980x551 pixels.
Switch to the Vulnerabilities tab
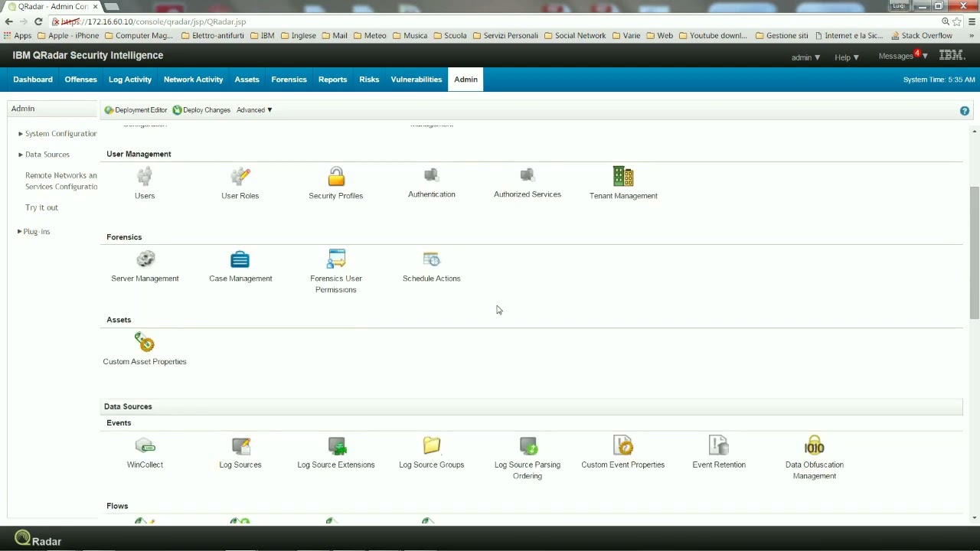(416, 80)
